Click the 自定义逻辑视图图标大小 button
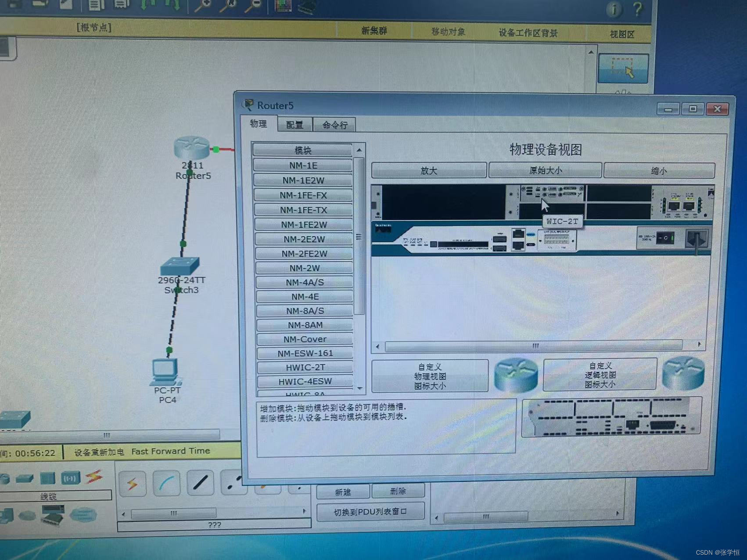This screenshot has width=747, height=560. [600, 375]
